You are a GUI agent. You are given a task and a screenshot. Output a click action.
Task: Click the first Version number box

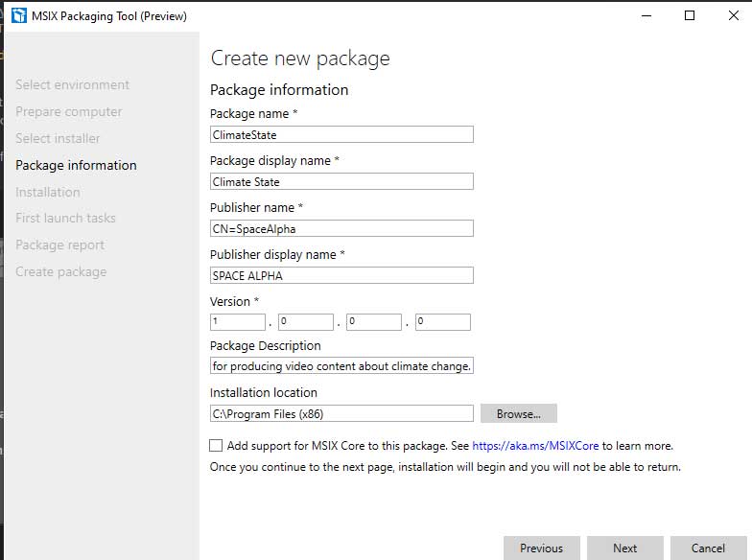click(x=238, y=322)
